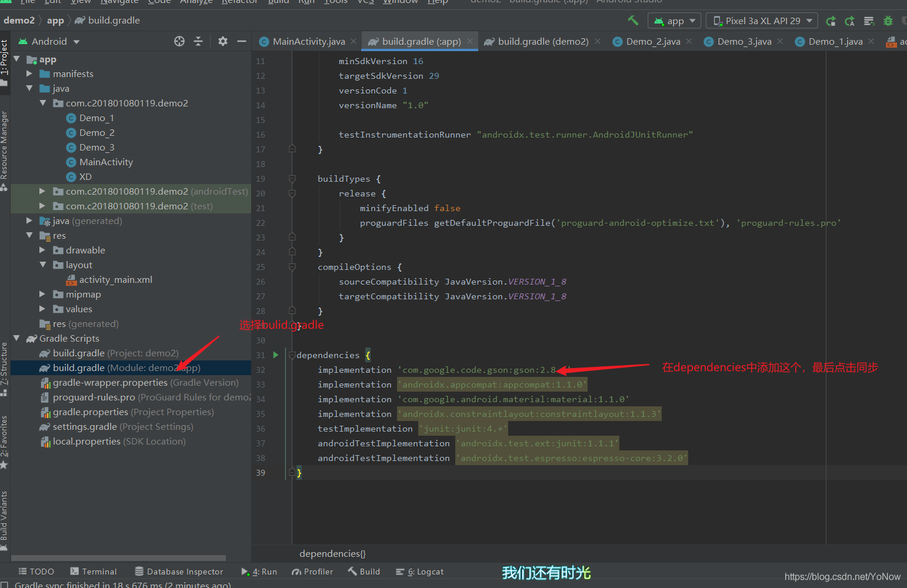The width and height of the screenshot is (907, 588).
Task: Open the Android project view dropdown
Action: pos(49,41)
